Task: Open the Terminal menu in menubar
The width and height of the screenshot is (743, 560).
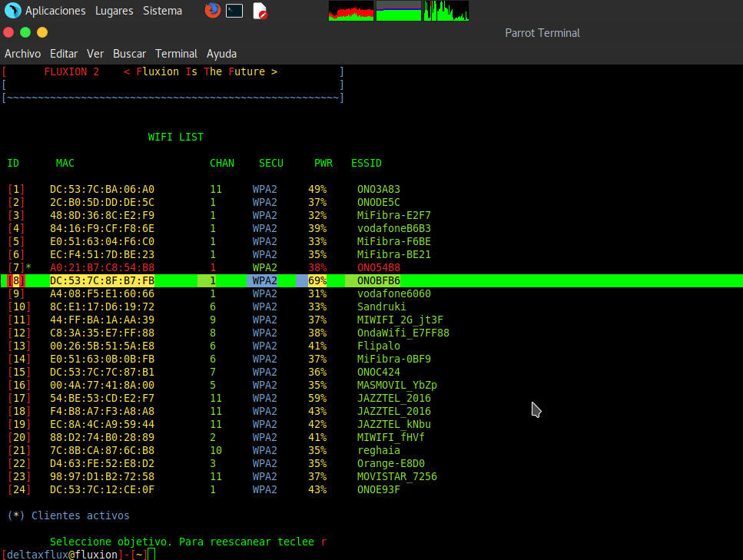Action: coord(176,54)
